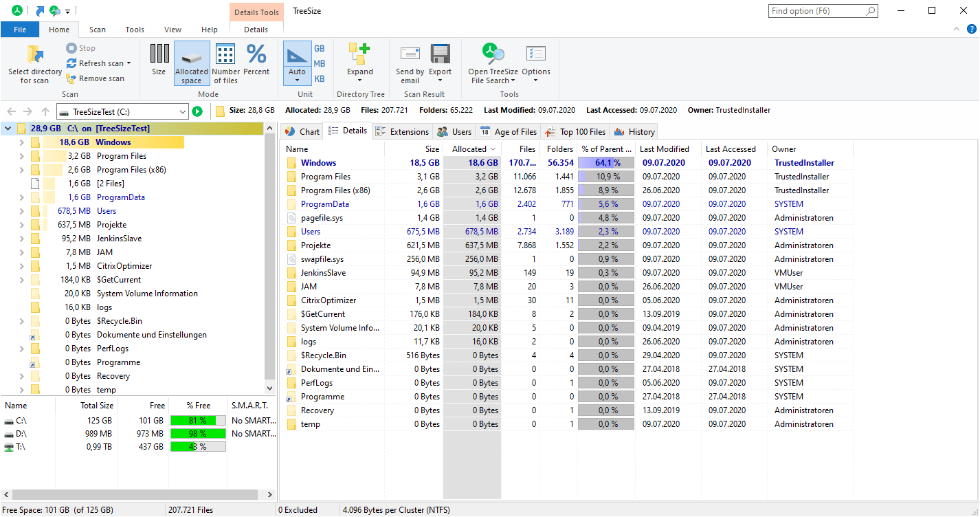Image resolution: width=980 pixels, height=517 pixels.
Task: Expand the JenkinsSlave tree node
Action: pos(21,239)
